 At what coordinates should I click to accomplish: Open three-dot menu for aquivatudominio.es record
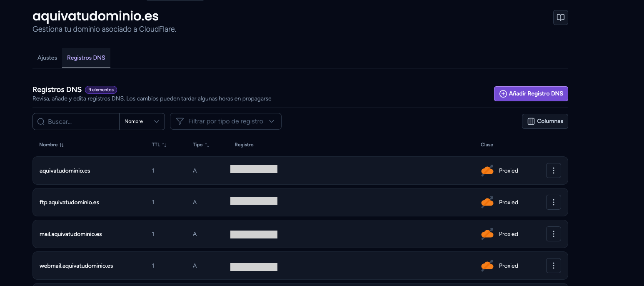tap(553, 171)
